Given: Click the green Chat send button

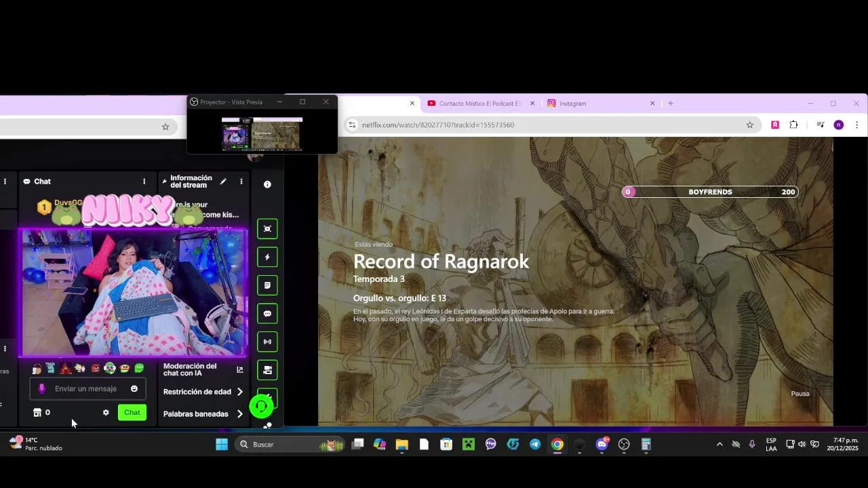Looking at the screenshot, I should 132,413.
